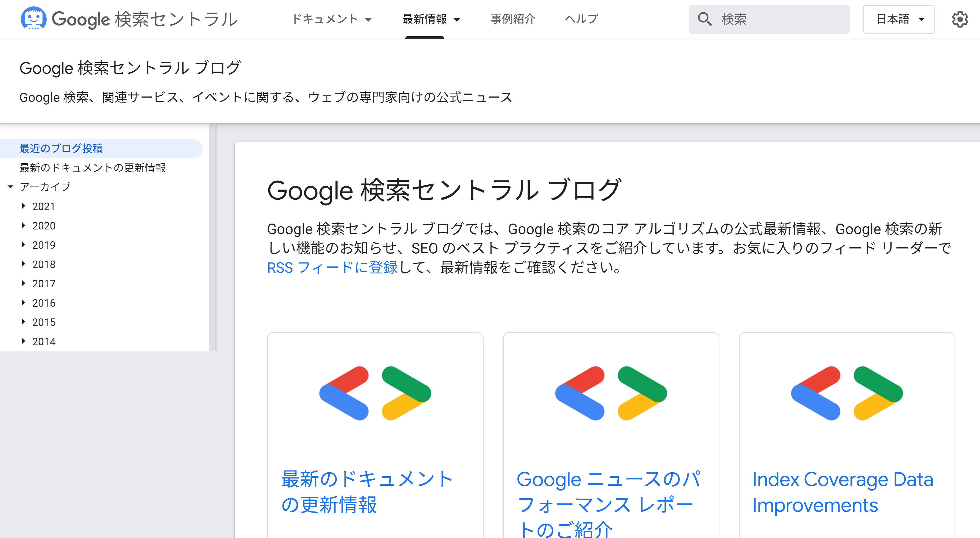Click the Google Search Central robot logo
980x538 pixels.
click(34, 18)
